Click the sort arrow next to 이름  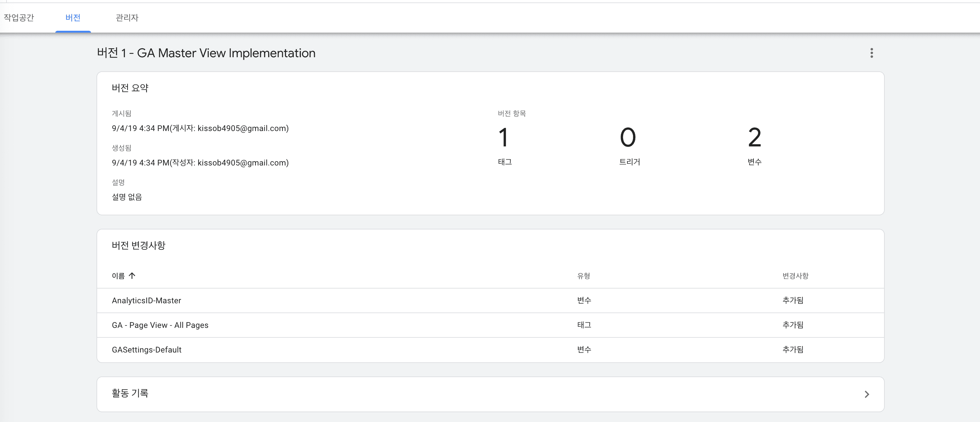(x=132, y=276)
